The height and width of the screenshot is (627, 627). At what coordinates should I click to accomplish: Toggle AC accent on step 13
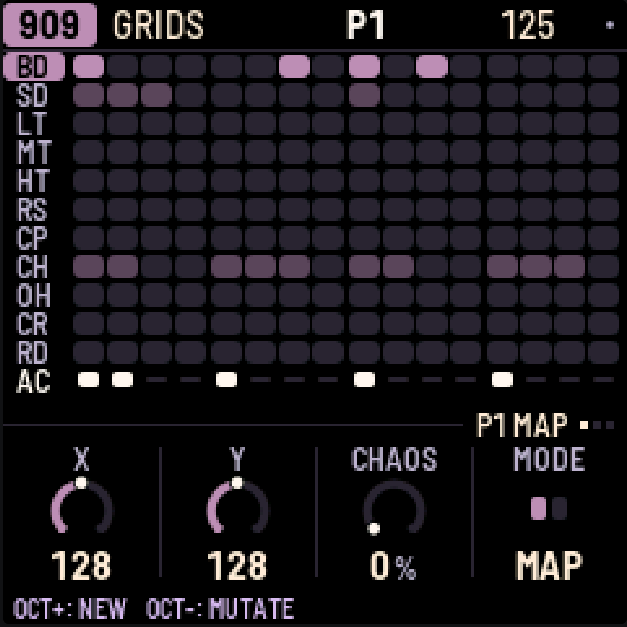click(x=502, y=379)
